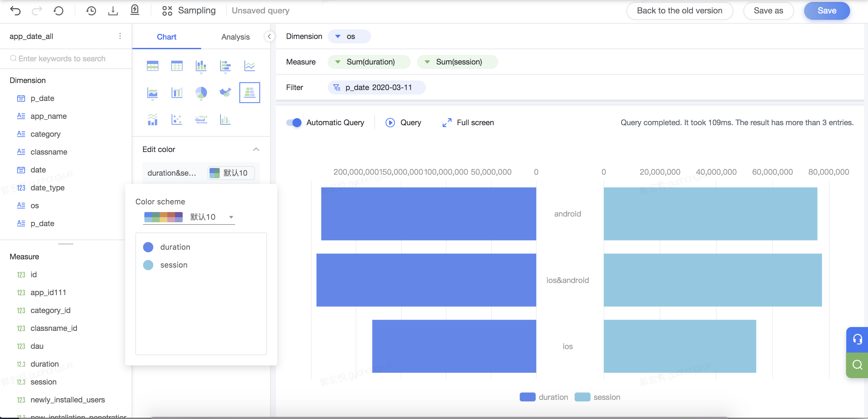Click the p_date 2020-03-11 filter pill
The image size is (868, 419).
(x=377, y=88)
